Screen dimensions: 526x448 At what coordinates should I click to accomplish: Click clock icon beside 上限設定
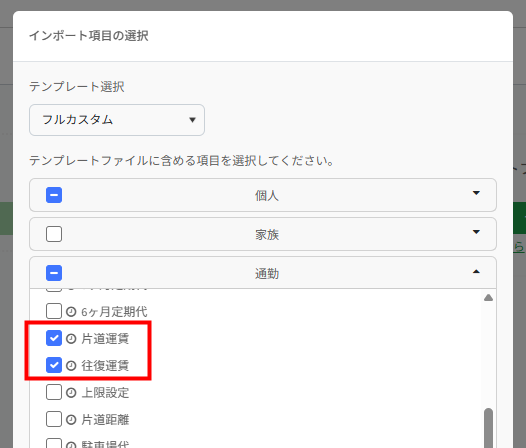(71, 393)
